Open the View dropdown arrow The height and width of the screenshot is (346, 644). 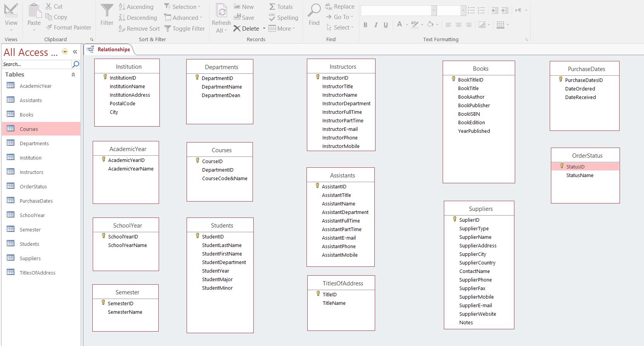coord(11,30)
